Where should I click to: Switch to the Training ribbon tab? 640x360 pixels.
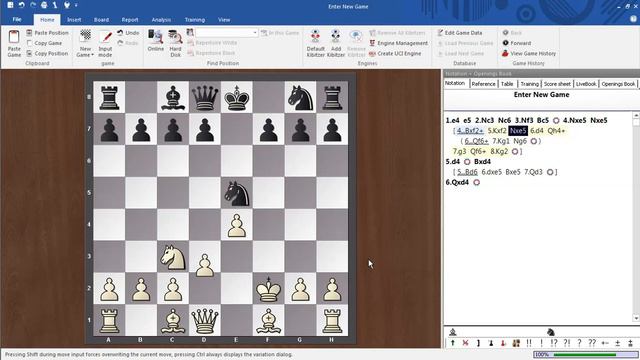coord(195,20)
